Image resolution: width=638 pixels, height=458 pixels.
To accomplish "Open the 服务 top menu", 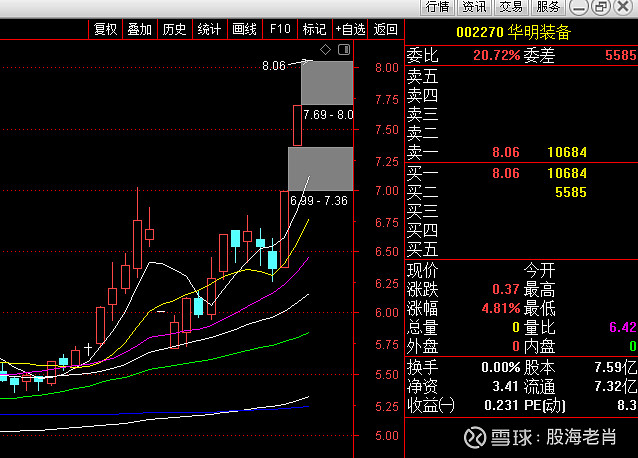I will (548, 7).
